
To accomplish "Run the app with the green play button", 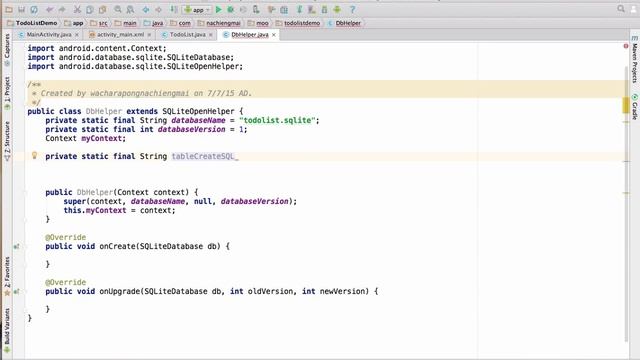I will (x=218, y=9).
